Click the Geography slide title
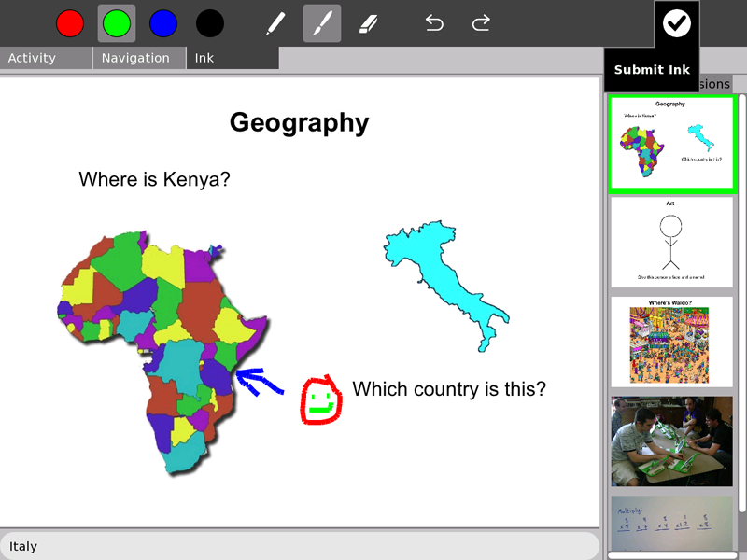 click(x=299, y=123)
